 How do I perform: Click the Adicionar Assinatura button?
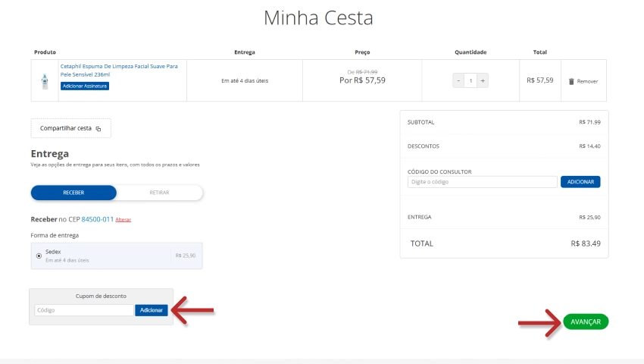(85, 86)
